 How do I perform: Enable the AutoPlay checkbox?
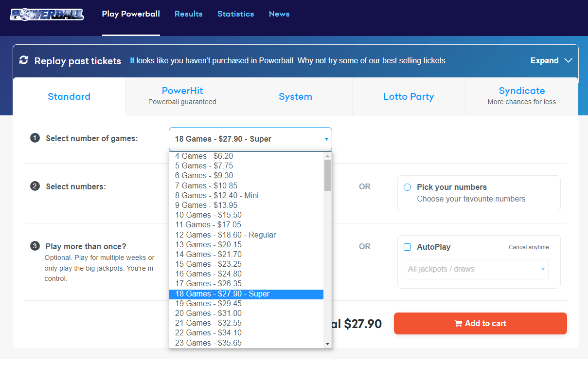(x=408, y=247)
